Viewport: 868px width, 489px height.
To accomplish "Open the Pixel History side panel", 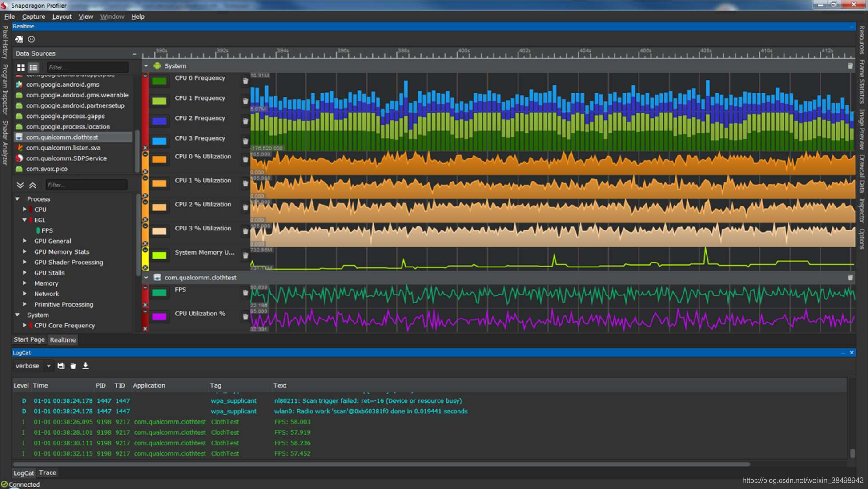I will [5, 42].
